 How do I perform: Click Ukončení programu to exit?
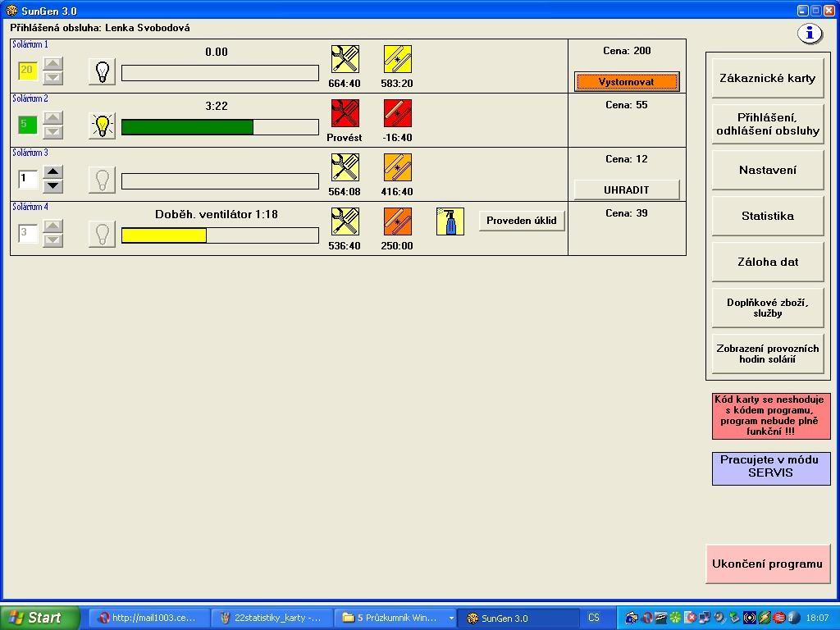[767, 564]
